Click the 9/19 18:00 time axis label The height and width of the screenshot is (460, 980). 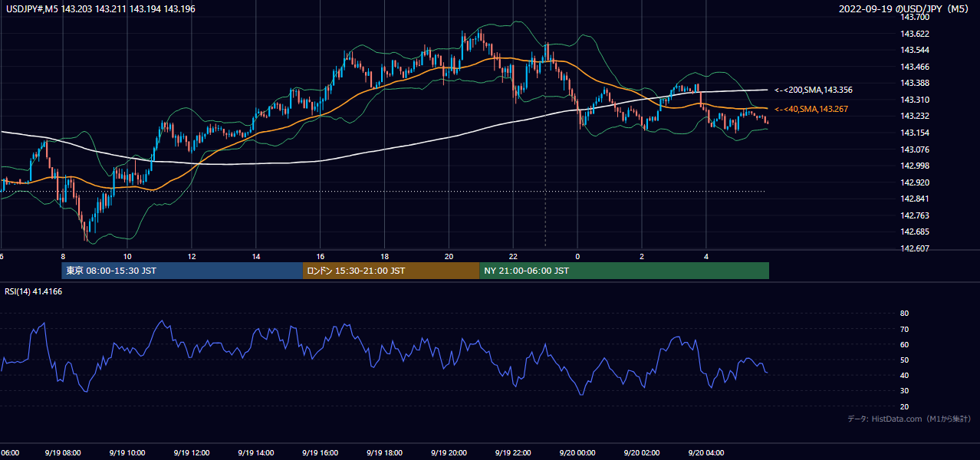(385, 453)
